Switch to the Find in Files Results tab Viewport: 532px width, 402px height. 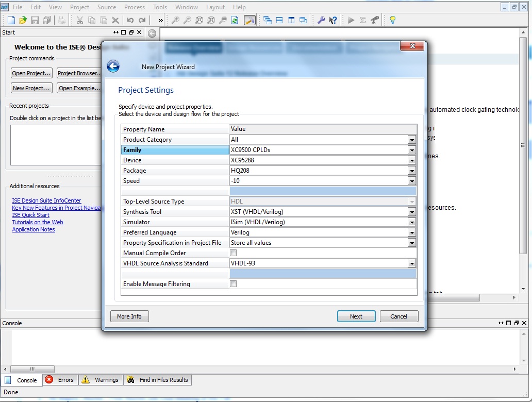pos(157,380)
